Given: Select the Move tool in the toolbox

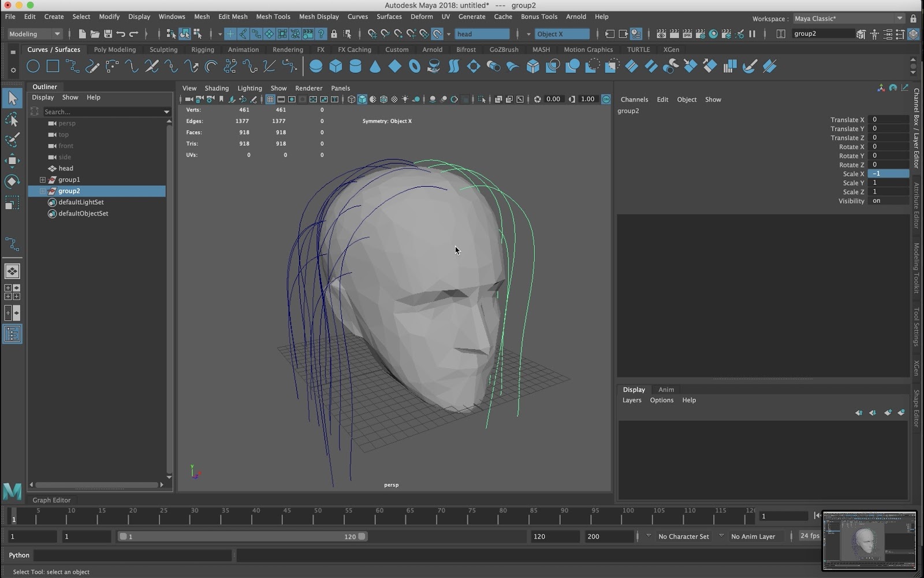Looking at the screenshot, I should 12,161.
